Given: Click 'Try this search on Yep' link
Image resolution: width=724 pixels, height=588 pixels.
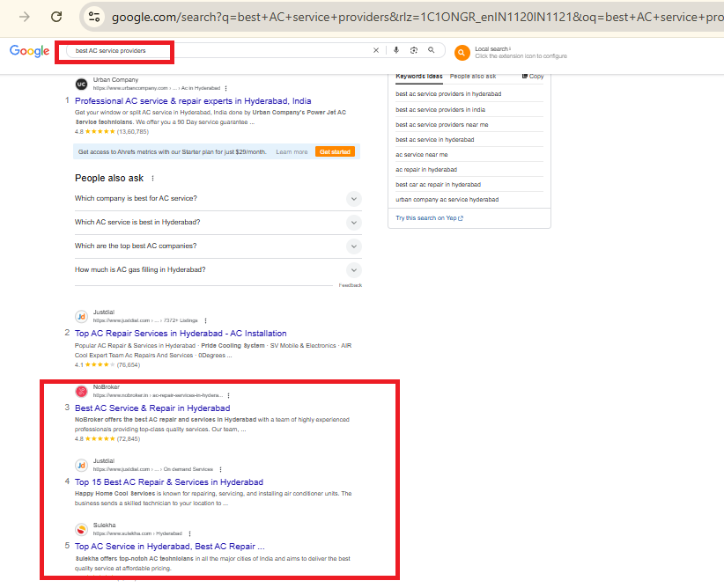Looking at the screenshot, I should tap(430, 218).
